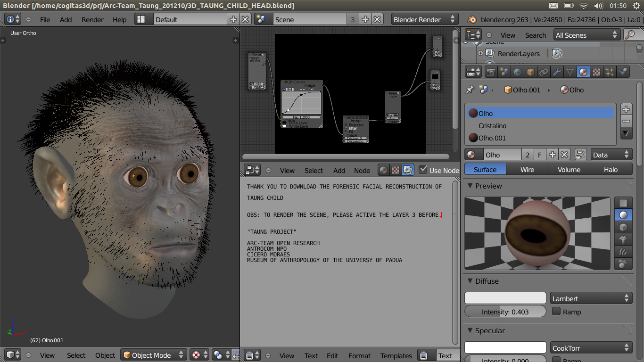Switch to Texture properties checkered icon
The image size is (644, 362).
595,71
